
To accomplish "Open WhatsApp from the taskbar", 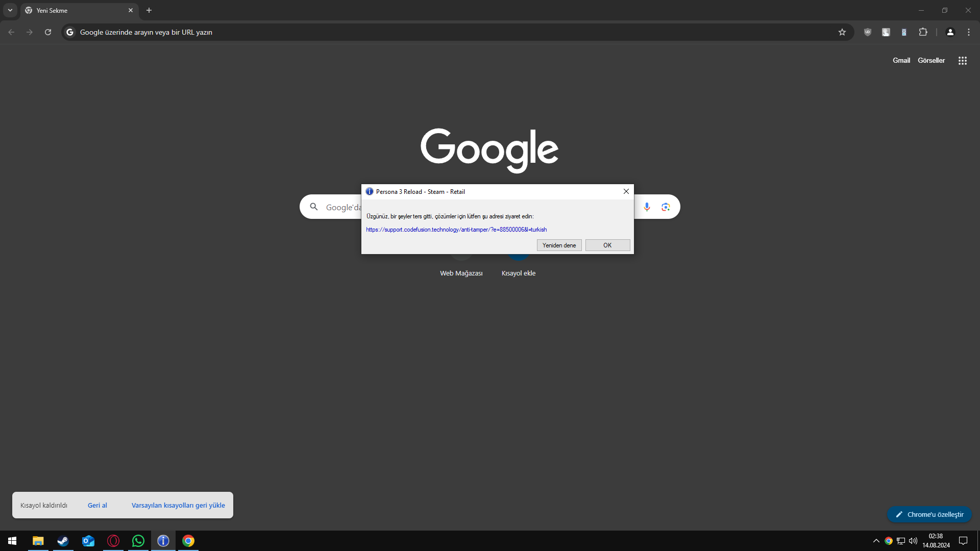I will [x=138, y=541].
